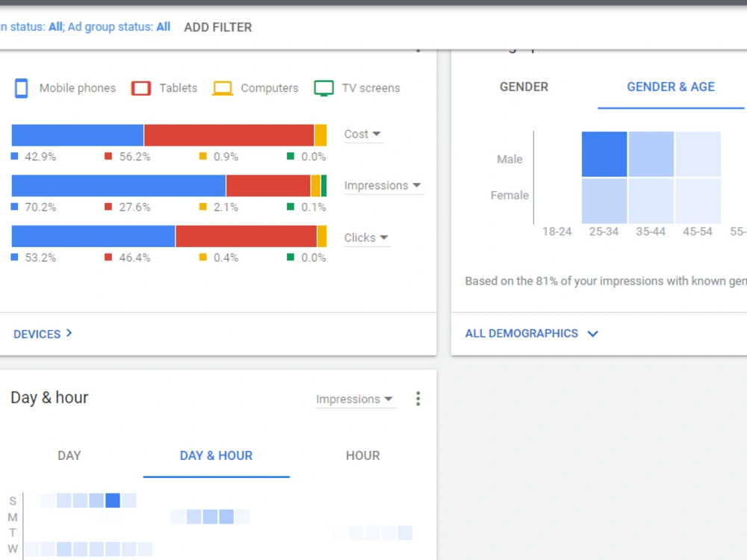Viewport: 747px width, 560px height.
Task: Click the Mobile phones device icon
Action: pos(21,88)
